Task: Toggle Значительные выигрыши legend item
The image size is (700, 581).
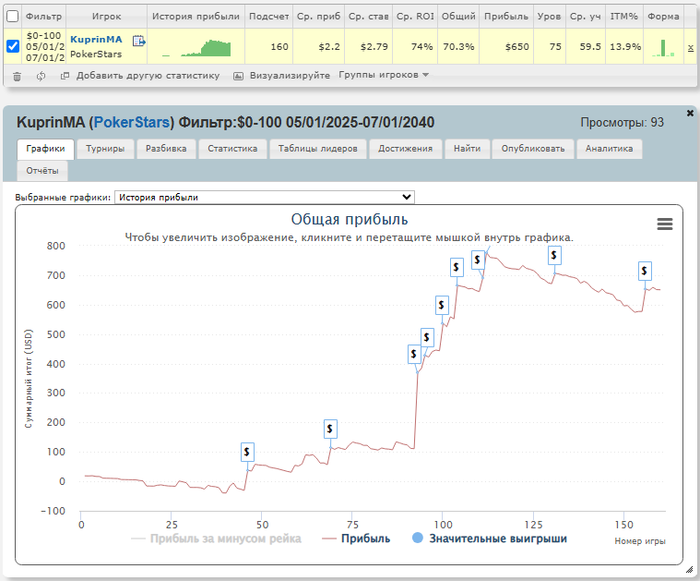Action: (490, 538)
